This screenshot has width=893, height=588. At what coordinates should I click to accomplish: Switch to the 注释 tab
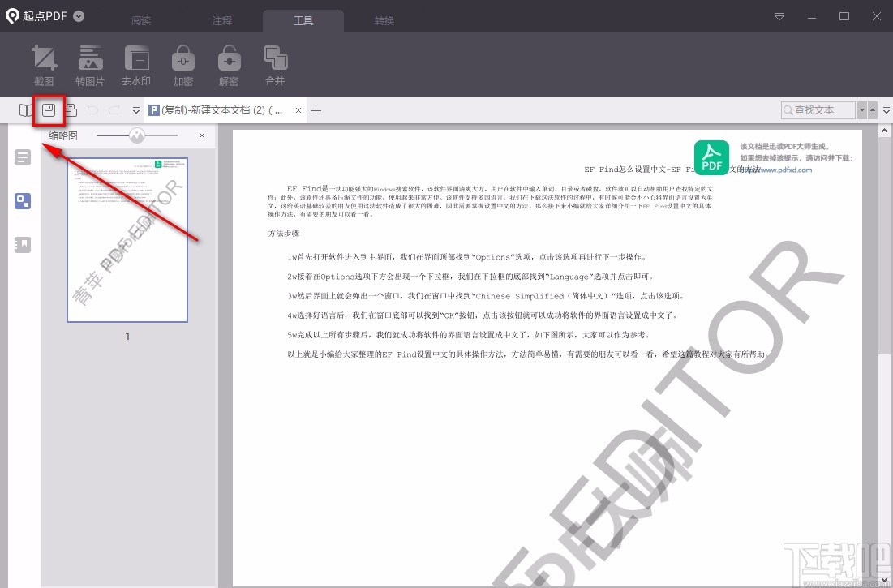pyautogui.click(x=222, y=20)
